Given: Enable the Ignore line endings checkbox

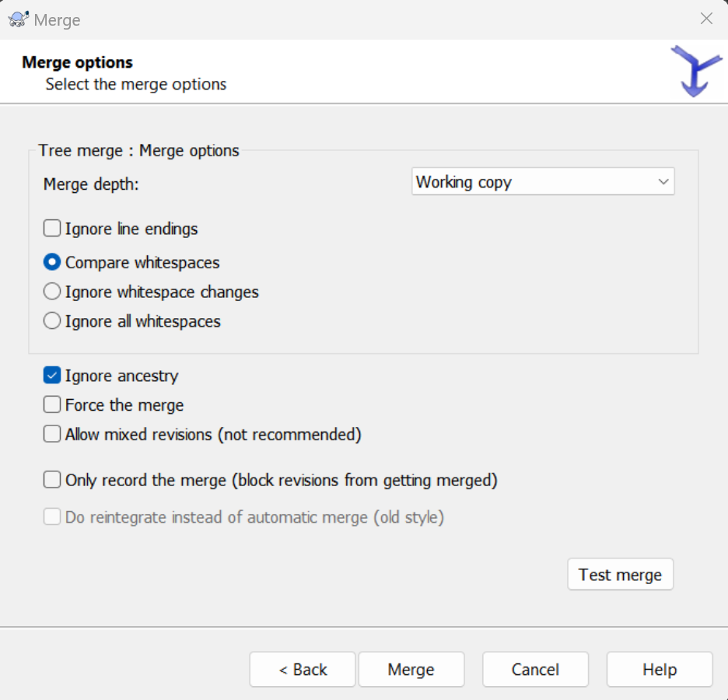Looking at the screenshot, I should pos(52,229).
